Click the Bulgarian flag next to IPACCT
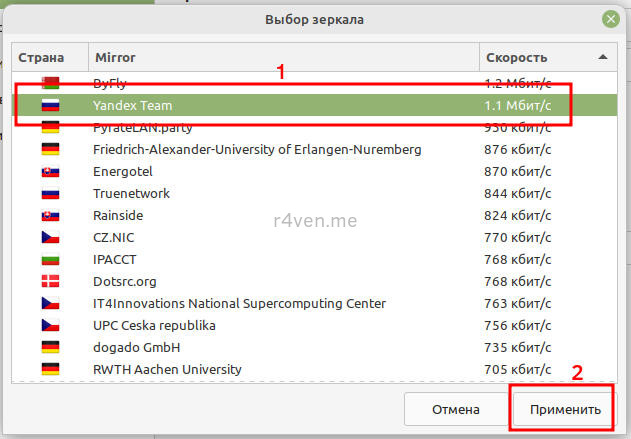631x439 pixels. click(50, 259)
